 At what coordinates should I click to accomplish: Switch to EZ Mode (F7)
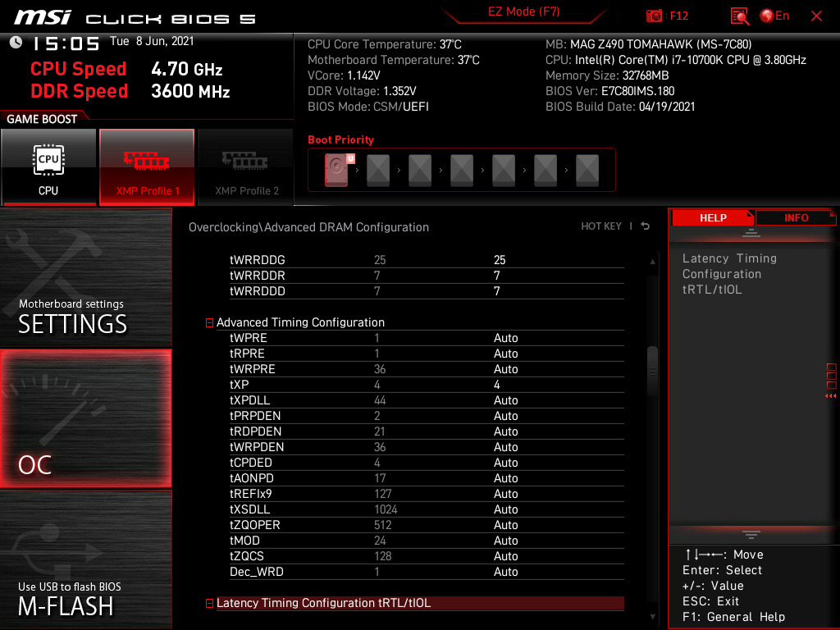(523, 11)
